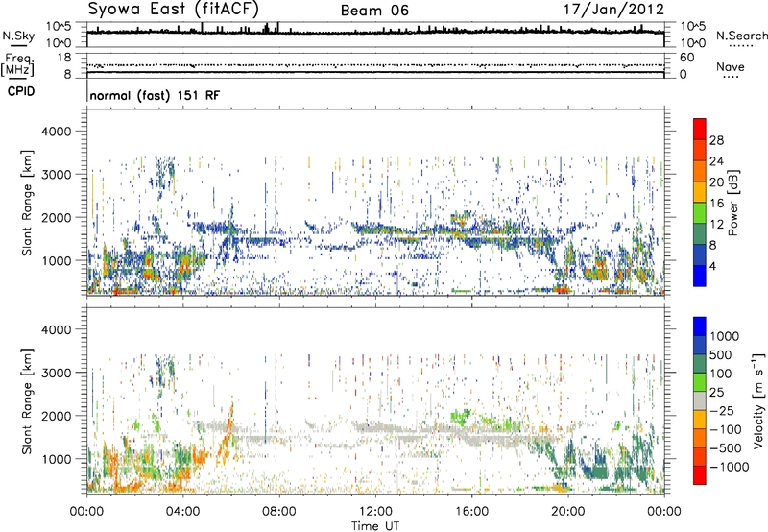The width and height of the screenshot is (768, 532).
Task: Click the frequency axis value '18'
Action: 64,58
